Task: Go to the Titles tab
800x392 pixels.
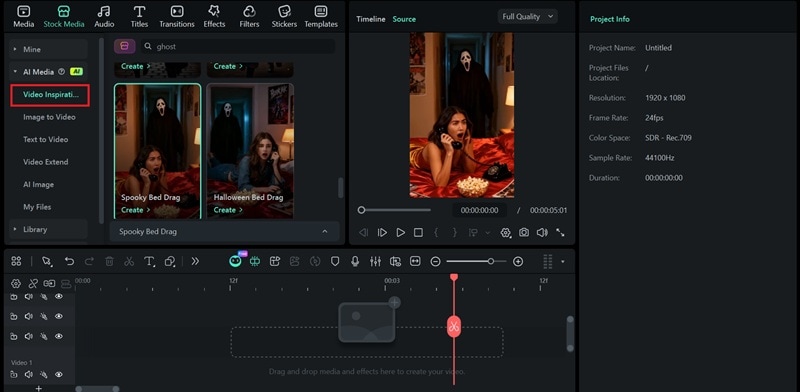Action: click(x=139, y=17)
